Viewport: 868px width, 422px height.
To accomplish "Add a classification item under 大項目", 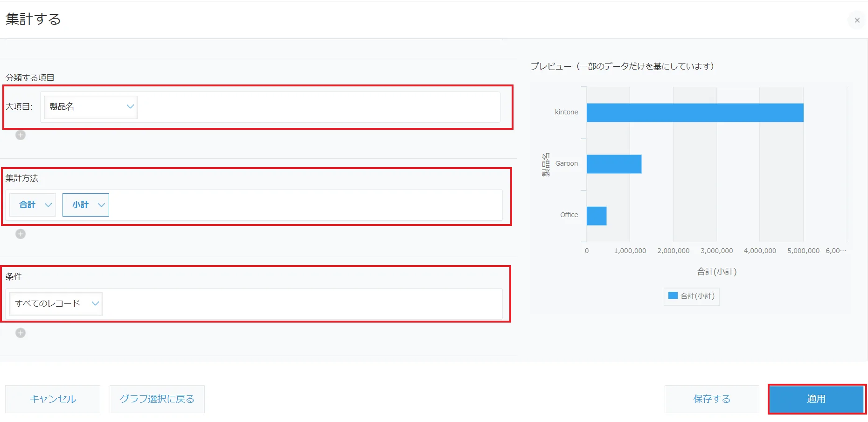I will [21, 135].
